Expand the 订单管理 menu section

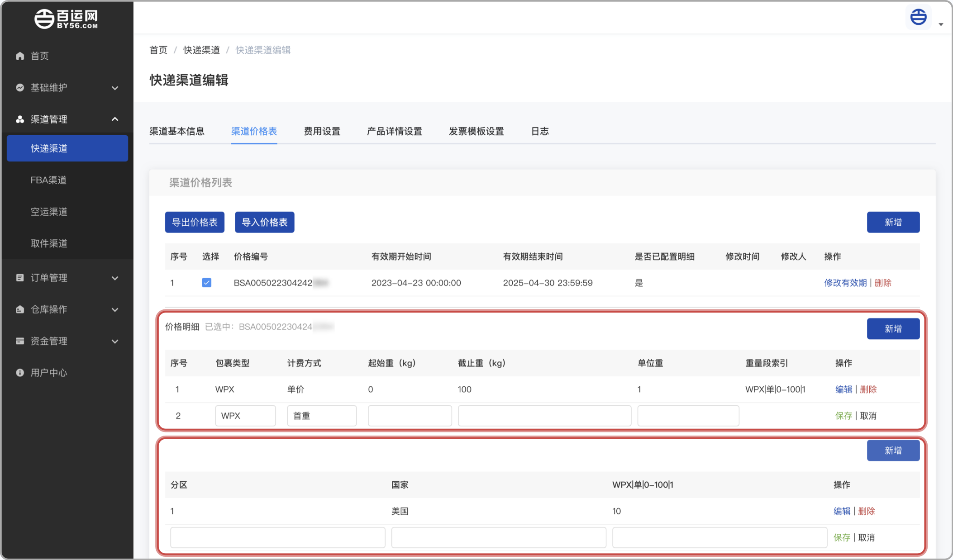(x=115, y=278)
